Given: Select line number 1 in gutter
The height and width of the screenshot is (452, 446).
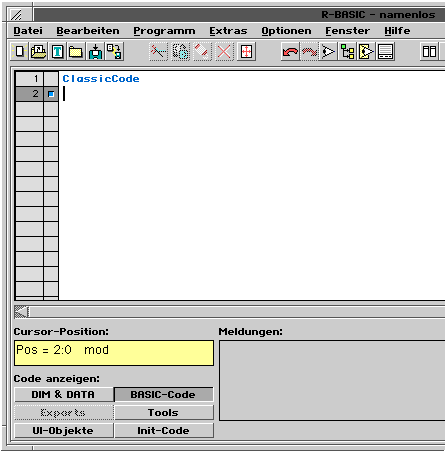Looking at the screenshot, I should [29, 79].
